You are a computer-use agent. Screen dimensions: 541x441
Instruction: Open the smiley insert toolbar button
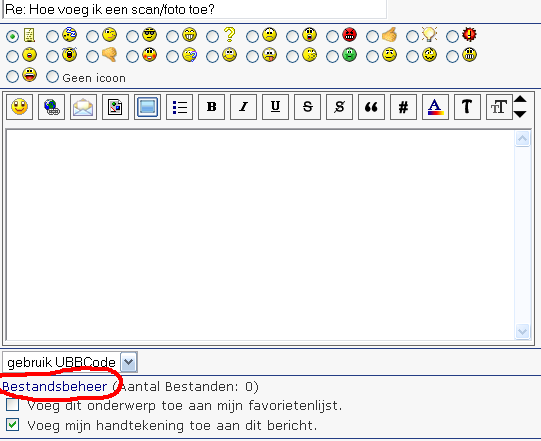20,107
